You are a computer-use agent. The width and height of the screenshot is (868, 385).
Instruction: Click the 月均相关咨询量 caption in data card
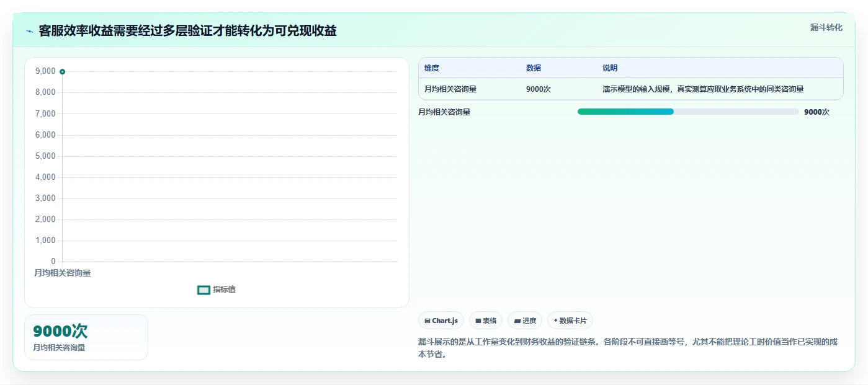60,348
